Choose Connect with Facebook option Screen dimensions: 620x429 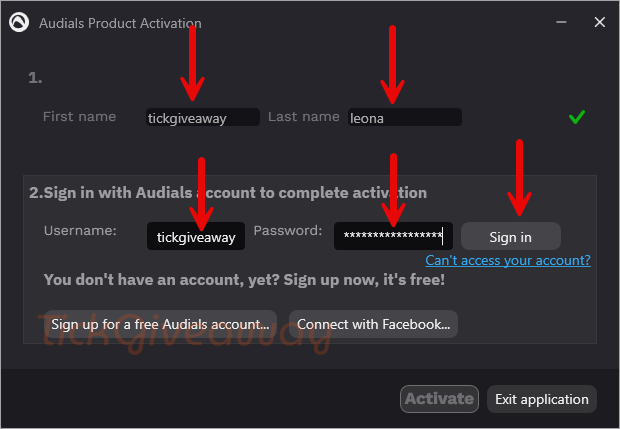[x=373, y=324]
